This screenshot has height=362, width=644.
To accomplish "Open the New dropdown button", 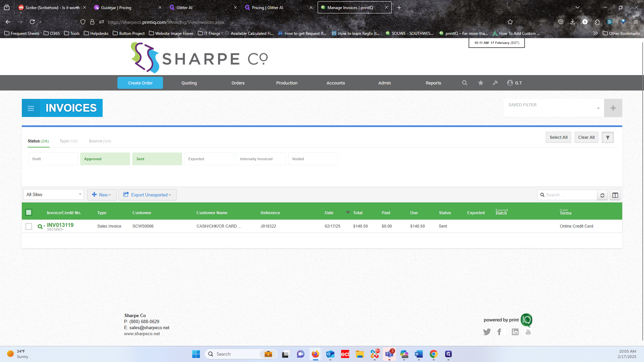I will click(x=102, y=195).
